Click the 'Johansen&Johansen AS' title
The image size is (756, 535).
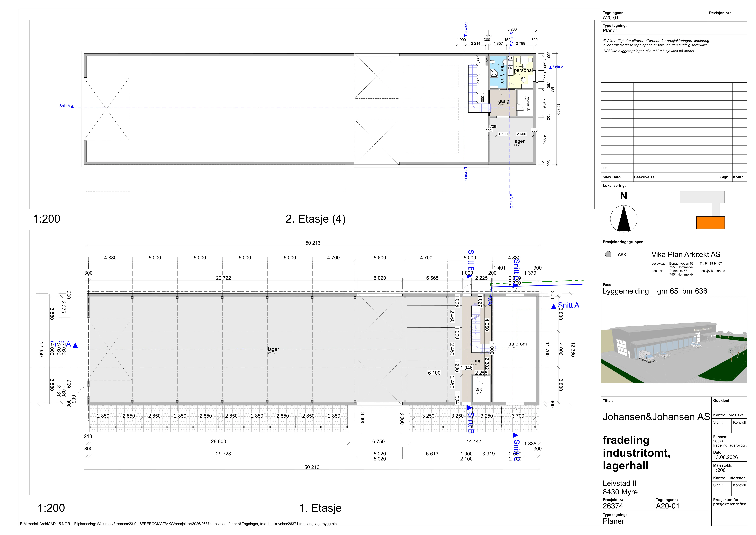pos(656,417)
